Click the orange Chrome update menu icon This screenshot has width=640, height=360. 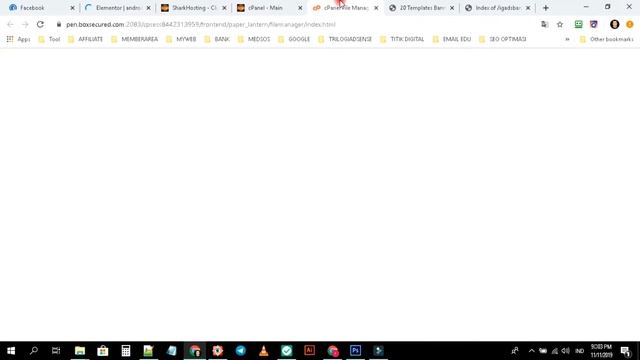630,24
